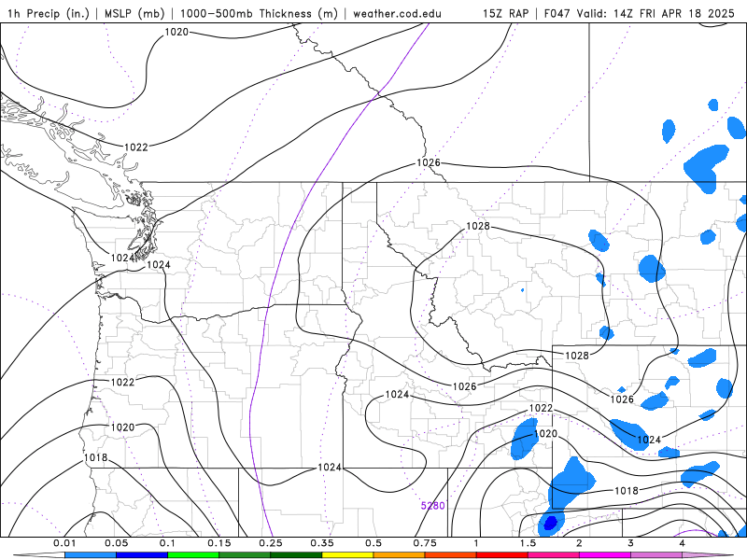Pick the yellow swatch on the color bar
Screen dimensions: 747x560
coord(347,555)
